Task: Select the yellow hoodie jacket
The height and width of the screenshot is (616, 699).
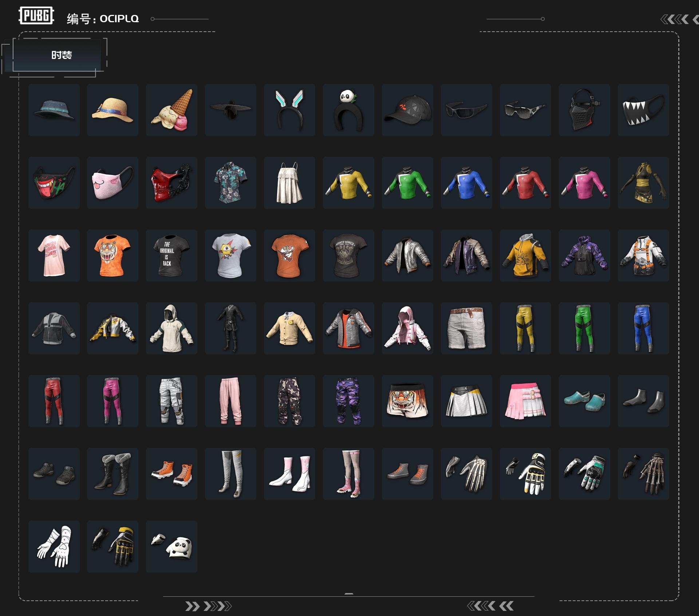Action: 525,255
